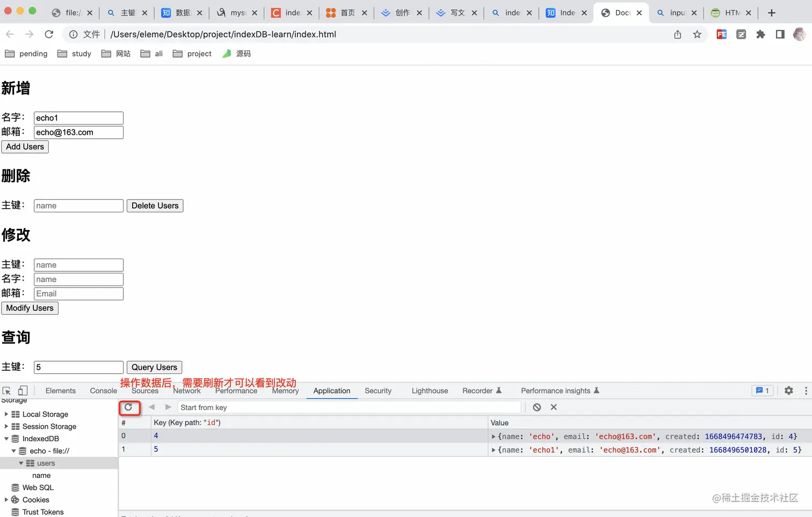812x517 pixels.
Task: Go back to previous page
Action: (x=10, y=34)
